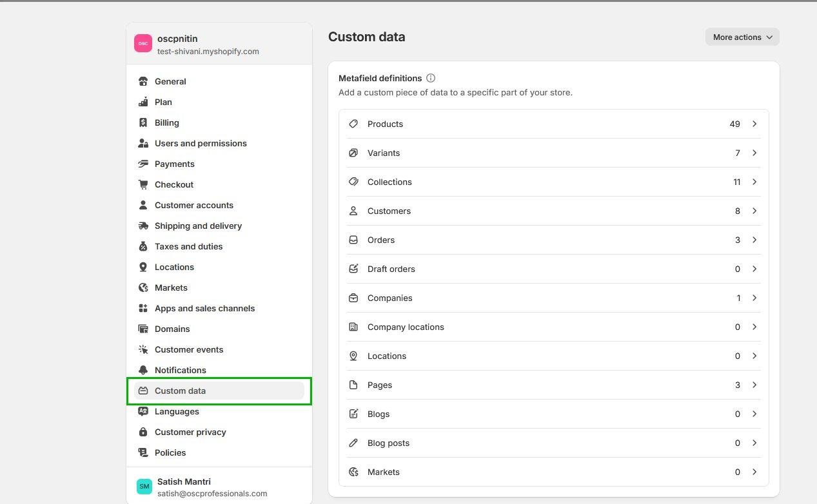Open Company locations metafield definitions

coord(406,327)
